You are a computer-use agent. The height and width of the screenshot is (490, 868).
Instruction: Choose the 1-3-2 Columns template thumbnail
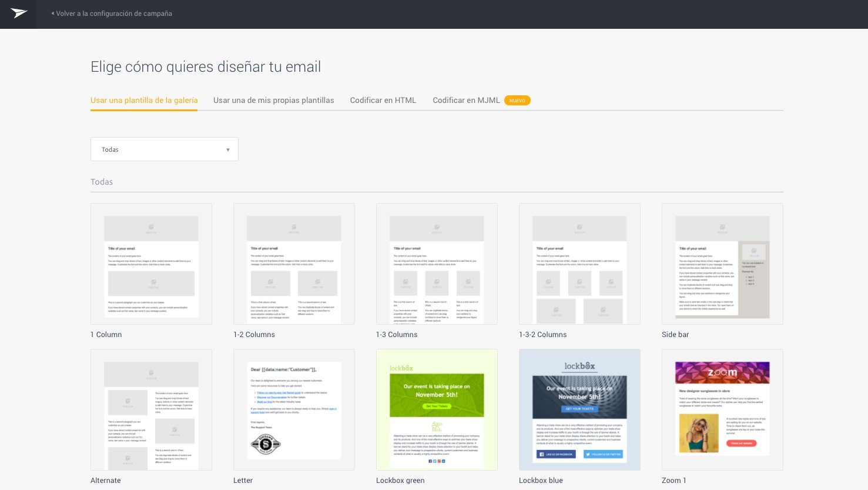[x=579, y=264]
